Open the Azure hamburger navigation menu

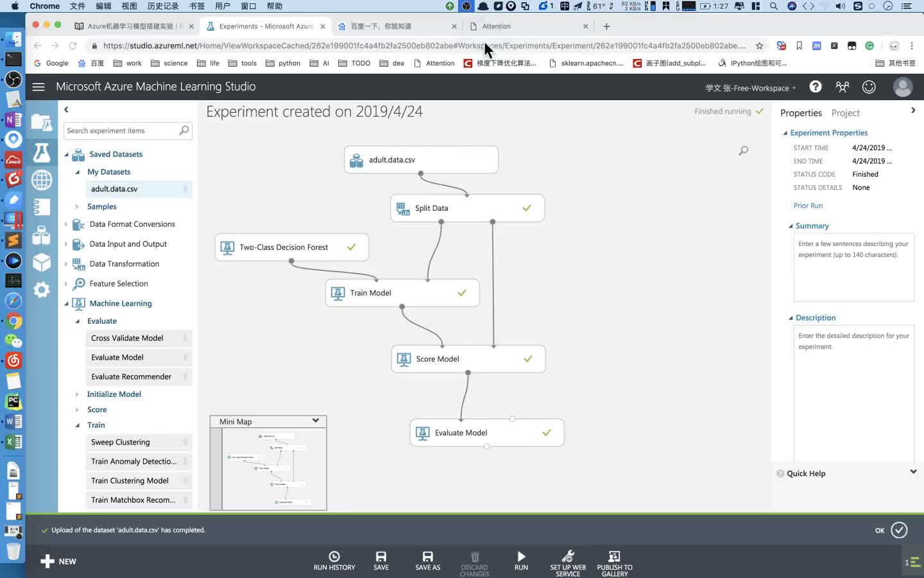pyautogui.click(x=38, y=87)
